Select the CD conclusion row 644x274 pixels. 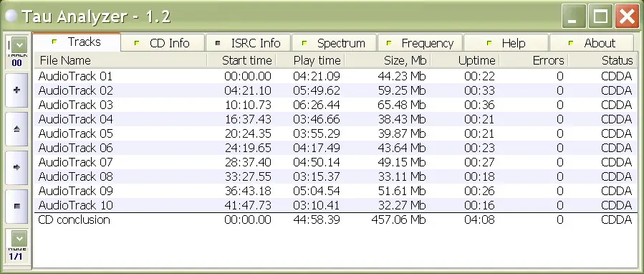pos(335,219)
